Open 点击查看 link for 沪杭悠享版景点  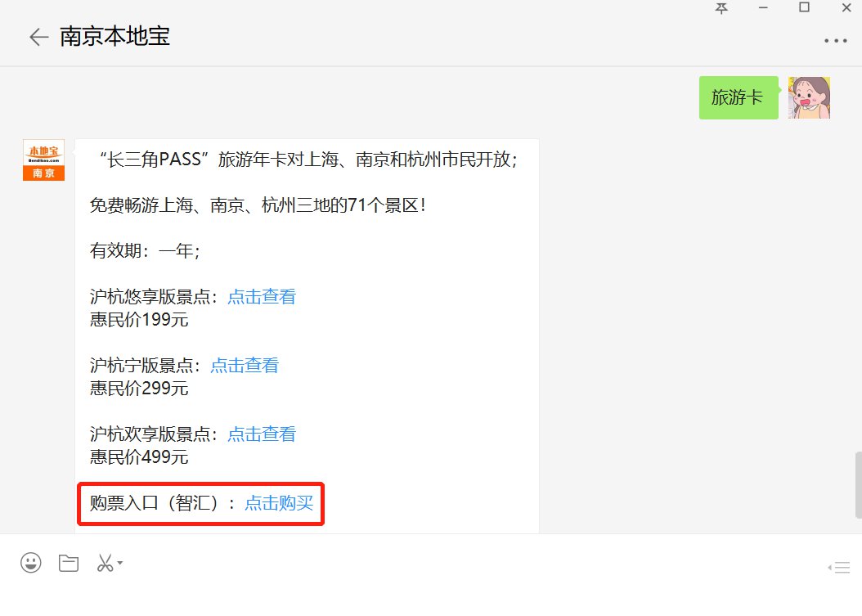tap(261, 297)
